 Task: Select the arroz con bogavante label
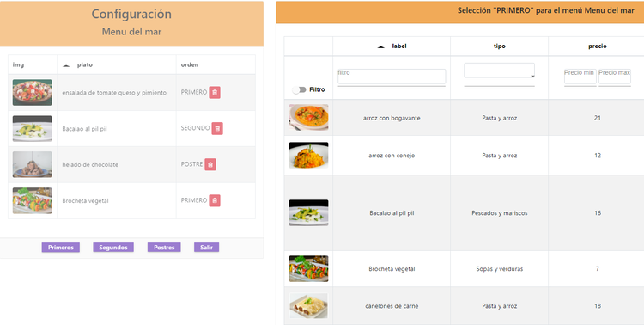pyautogui.click(x=392, y=118)
